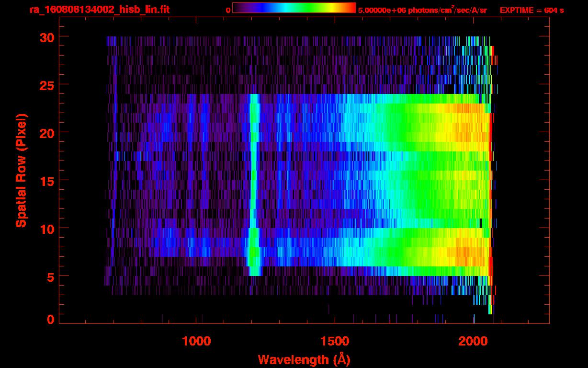The width and height of the screenshot is (588, 368).
Task: Click the EXPTIME = 604 s label
Action: (531, 10)
